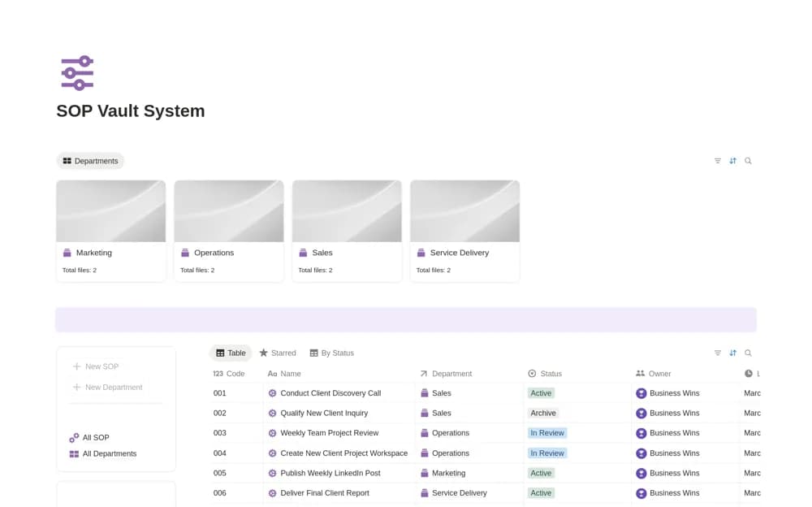812x507 pixels.
Task: Click the sort icon for Departments gallery
Action: (732, 161)
